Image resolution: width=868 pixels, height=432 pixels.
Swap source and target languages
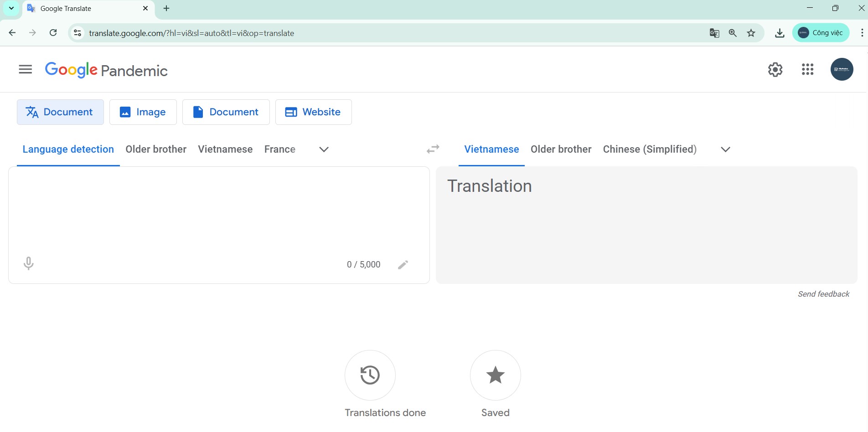click(433, 149)
